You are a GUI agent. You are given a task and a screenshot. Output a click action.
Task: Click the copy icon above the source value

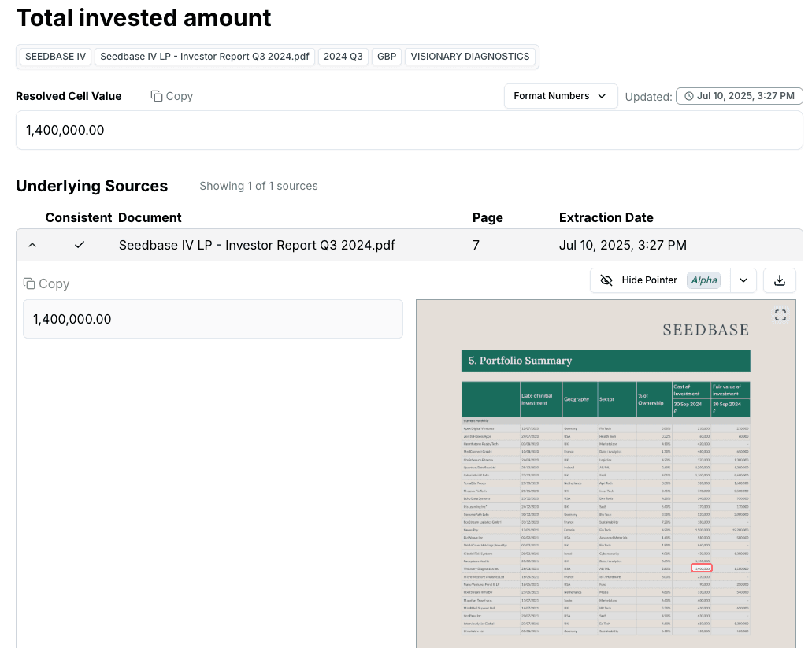[x=29, y=283]
